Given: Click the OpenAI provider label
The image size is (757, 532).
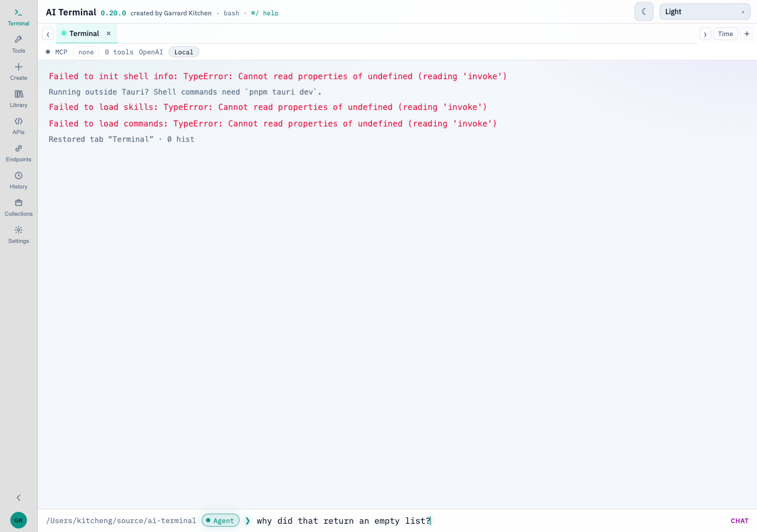Looking at the screenshot, I should tap(151, 52).
